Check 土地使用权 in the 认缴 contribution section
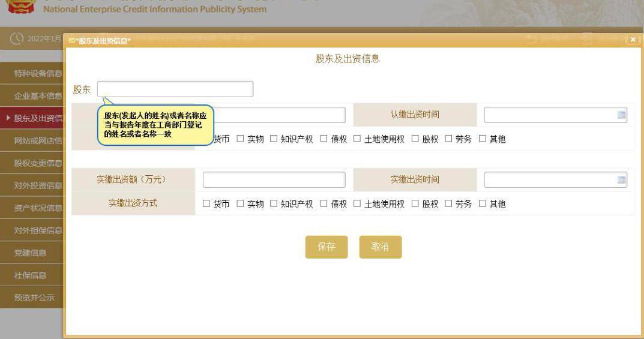Image resolution: width=644 pixels, height=339 pixels. (x=357, y=139)
